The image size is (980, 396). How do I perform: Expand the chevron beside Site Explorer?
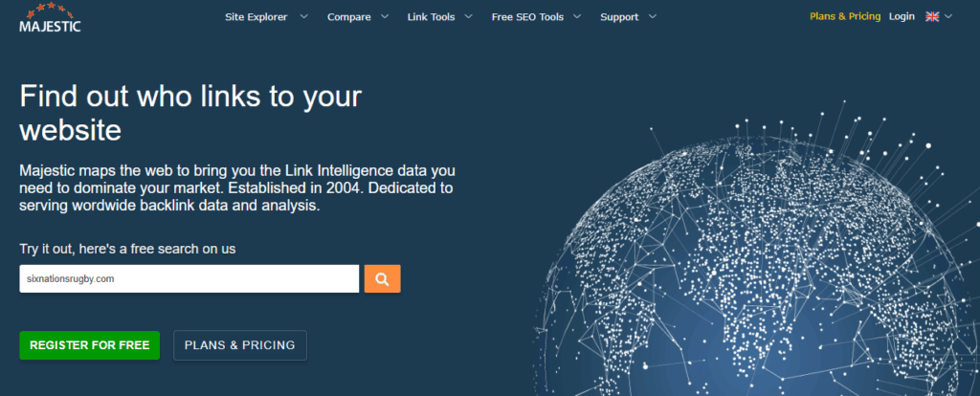[x=303, y=17]
